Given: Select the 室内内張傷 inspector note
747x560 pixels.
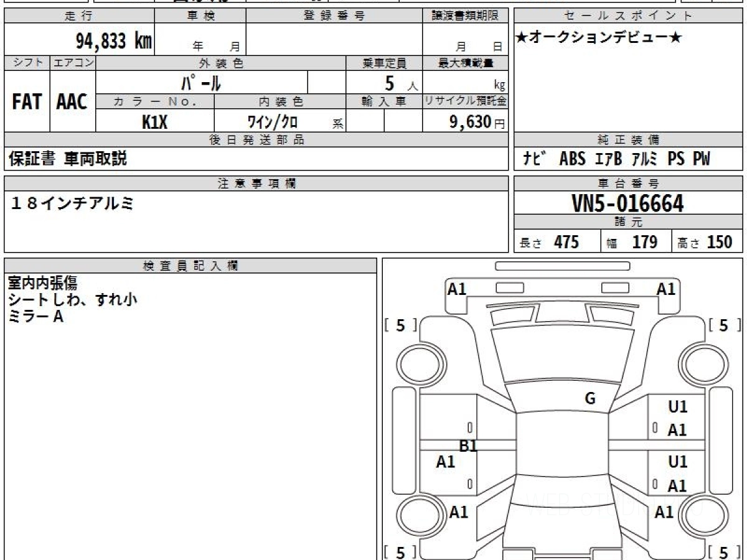Looking at the screenshot, I should pyautogui.click(x=42, y=283).
